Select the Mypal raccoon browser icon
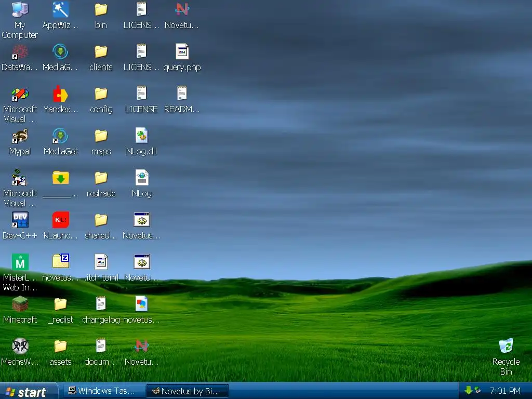 (20, 136)
